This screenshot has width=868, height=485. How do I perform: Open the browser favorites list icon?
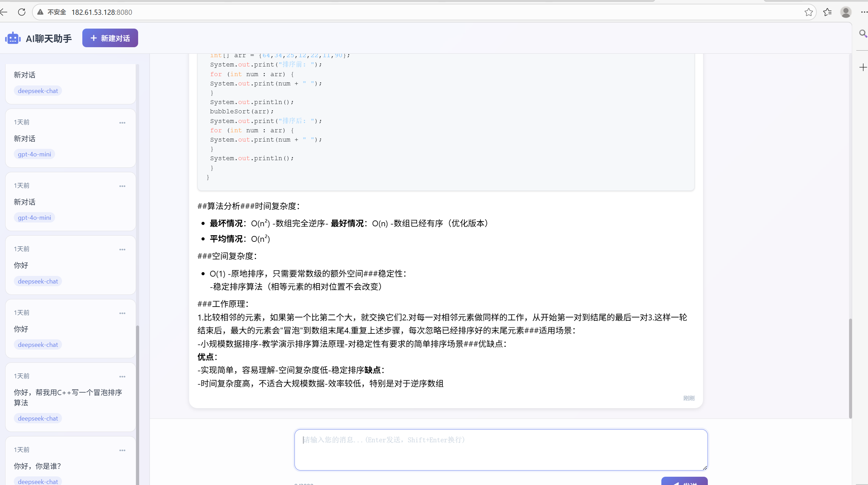[827, 12]
